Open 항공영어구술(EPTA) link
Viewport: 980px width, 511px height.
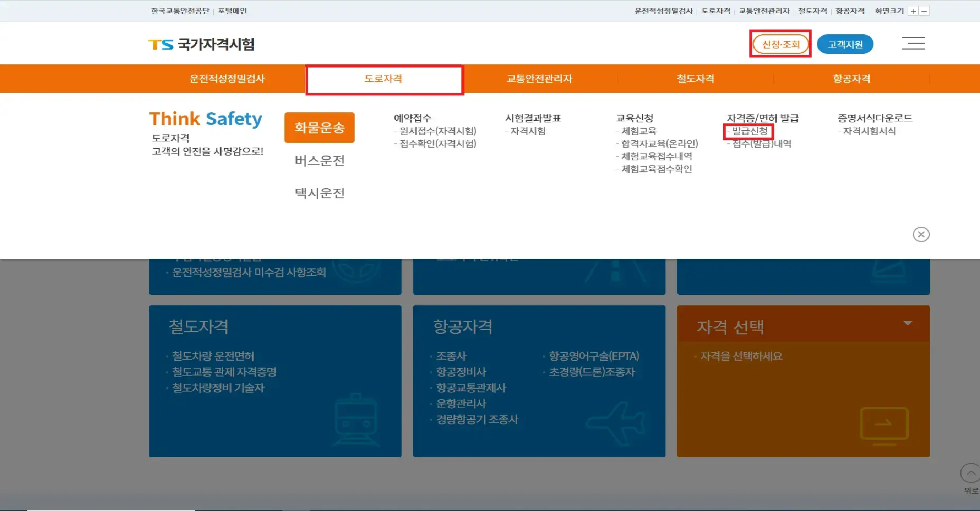tap(594, 356)
